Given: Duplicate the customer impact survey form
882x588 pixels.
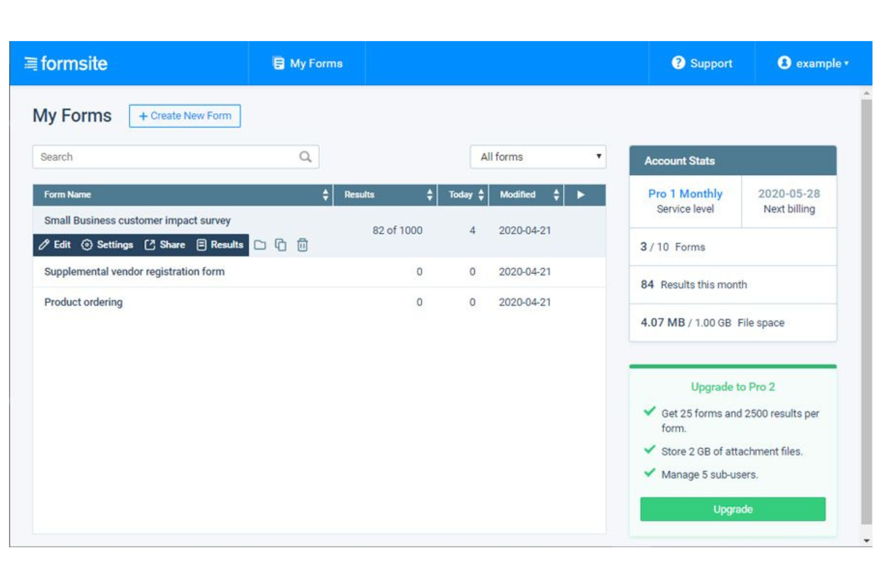Looking at the screenshot, I should click(281, 245).
